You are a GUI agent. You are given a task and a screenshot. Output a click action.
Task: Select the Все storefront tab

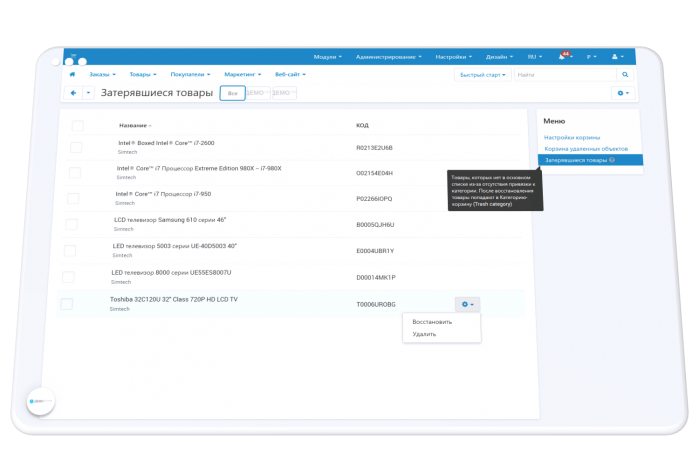coord(233,93)
